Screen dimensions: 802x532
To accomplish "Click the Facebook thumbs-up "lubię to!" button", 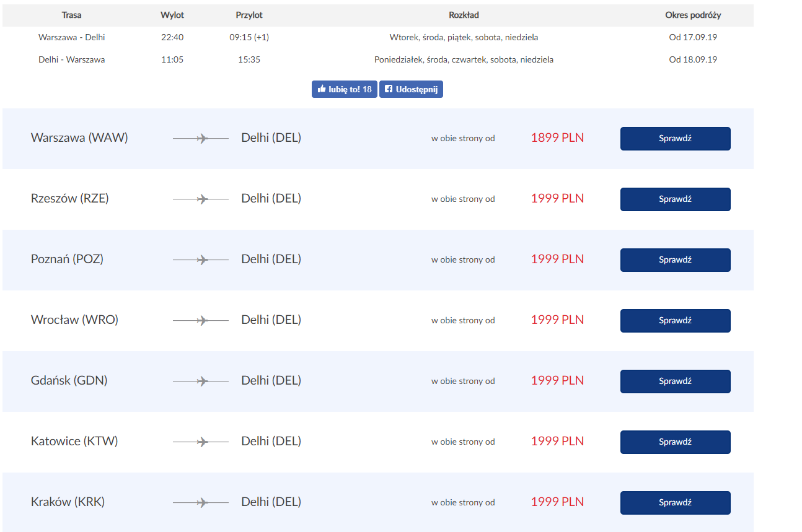I will (344, 89).
